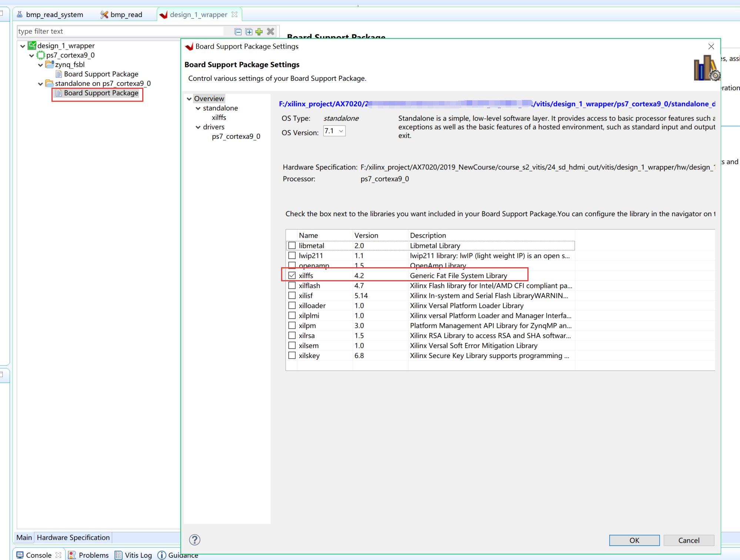Screen dimensions: 740x560
Task: Click the green plus add icon
Action: (259, 32)
